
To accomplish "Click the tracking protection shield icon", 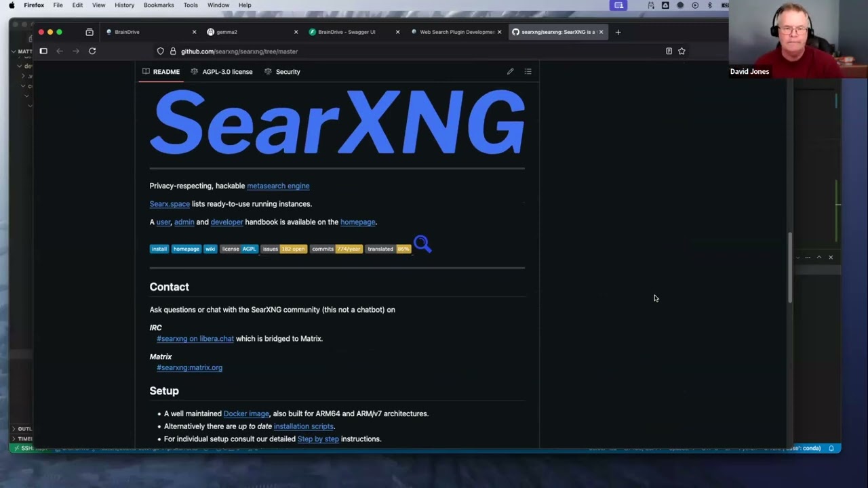I will click(160, 51).
